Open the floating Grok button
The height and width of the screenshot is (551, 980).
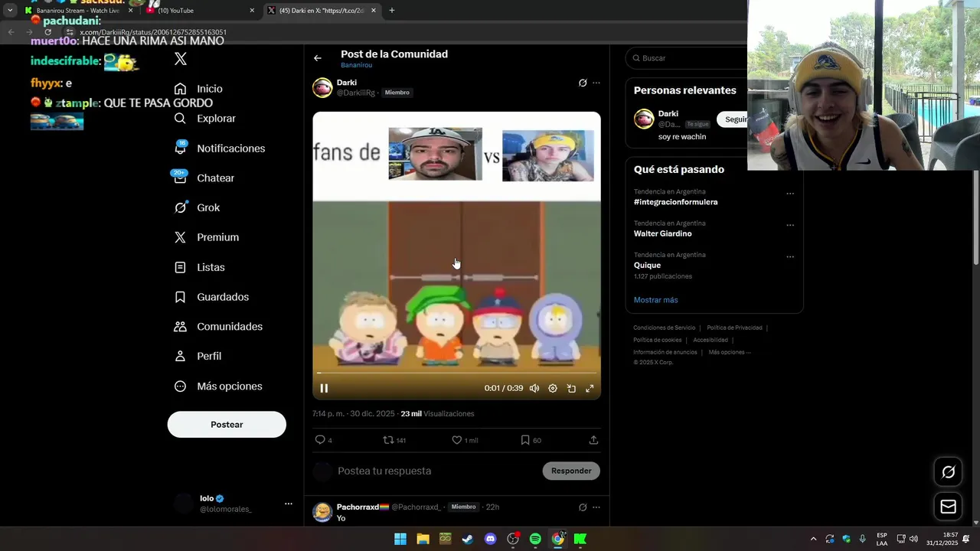(949, 472)
